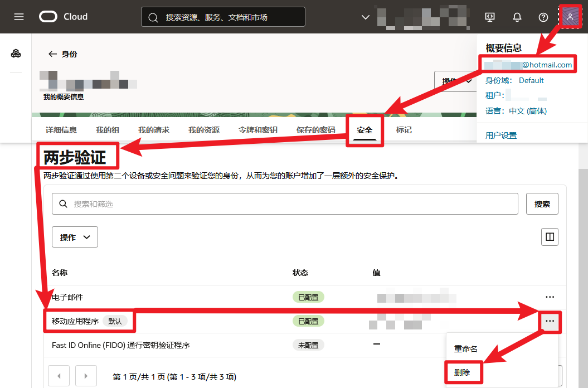588x388 pixels.
Task: Open the 电子邮件 row actions menu
Action: click(550, 297)
